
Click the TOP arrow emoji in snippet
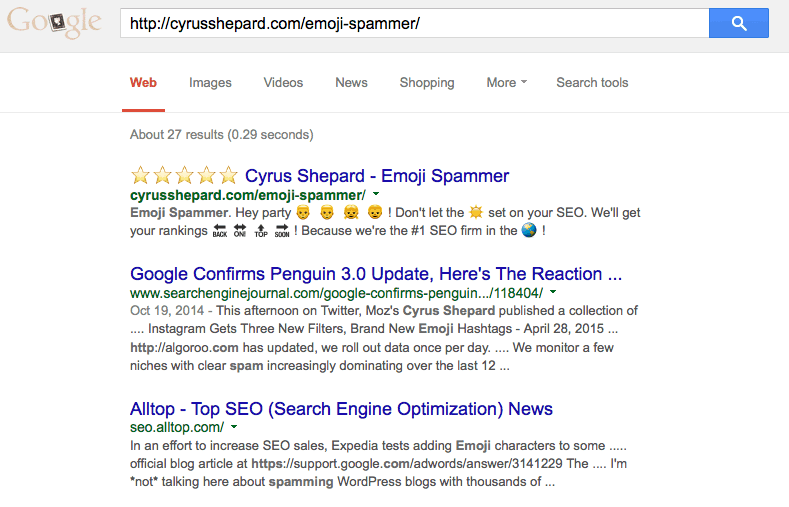(261, 231)
